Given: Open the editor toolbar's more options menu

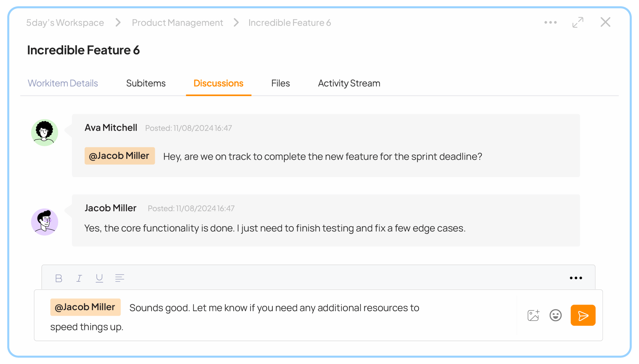Looking at the screenshot, I should [576, 278].
